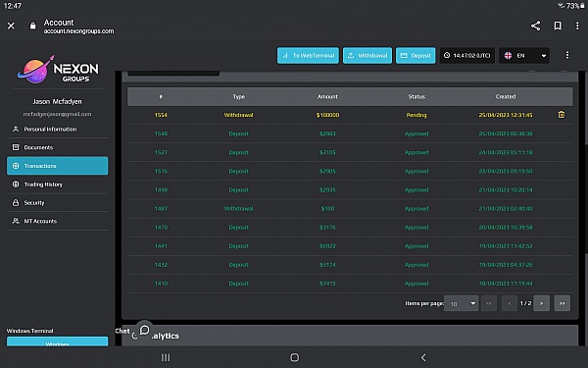Open items per page dropdown
The image size is (588, 368).
coord(461,303)
